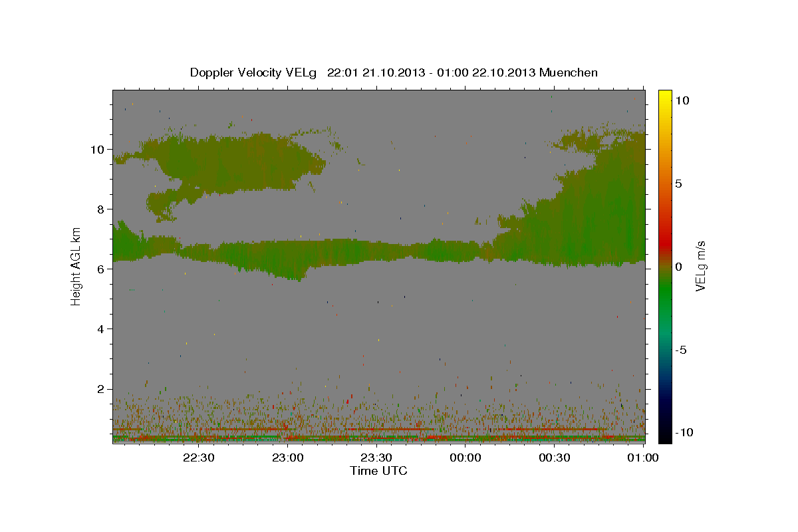This screenshot has width=798, height=532.
Task: Click the colorbar tick label 0
Action: pyautogui.click(x=679, y=267)
